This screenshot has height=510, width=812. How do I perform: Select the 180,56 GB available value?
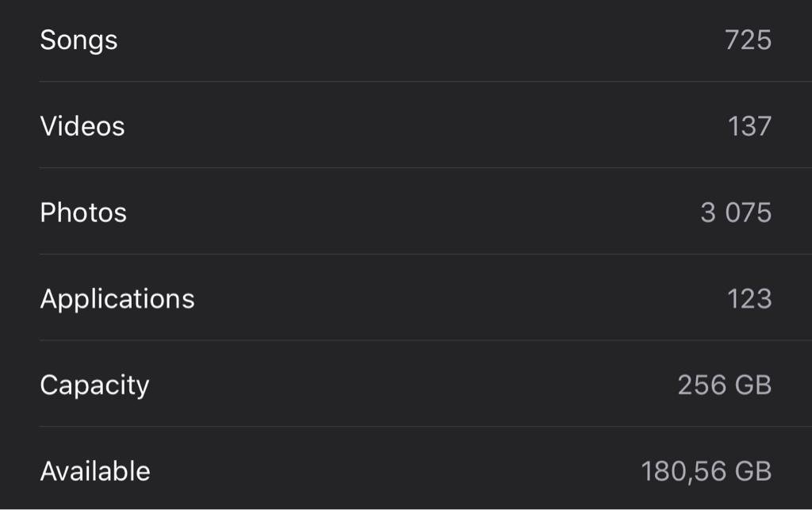coord(707,472)
